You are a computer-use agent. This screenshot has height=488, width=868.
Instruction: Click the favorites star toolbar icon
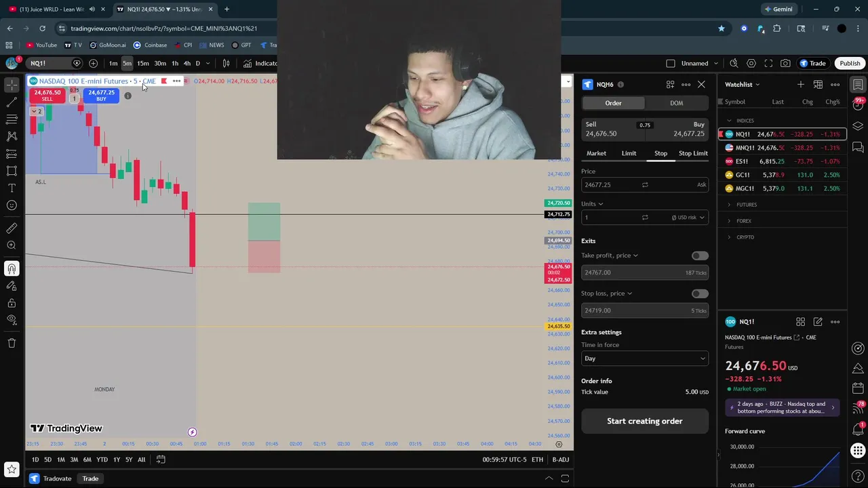[12, 469]
